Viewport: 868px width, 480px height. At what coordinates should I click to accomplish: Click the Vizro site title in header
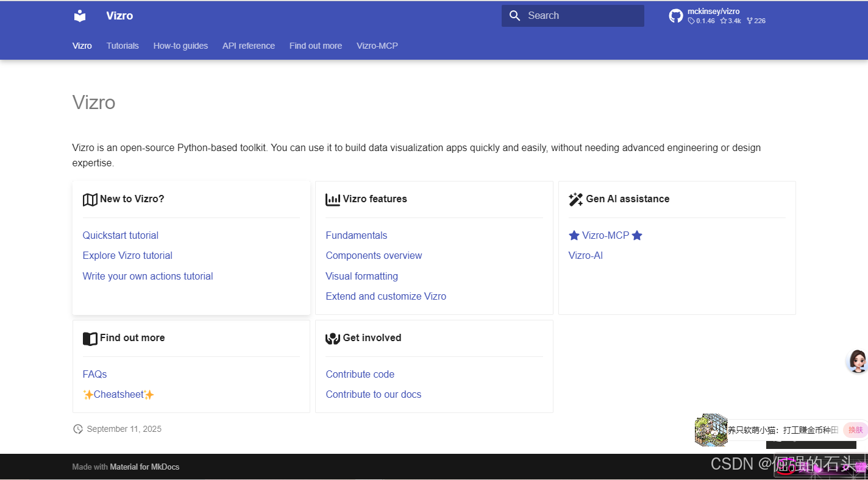point(119,16)
